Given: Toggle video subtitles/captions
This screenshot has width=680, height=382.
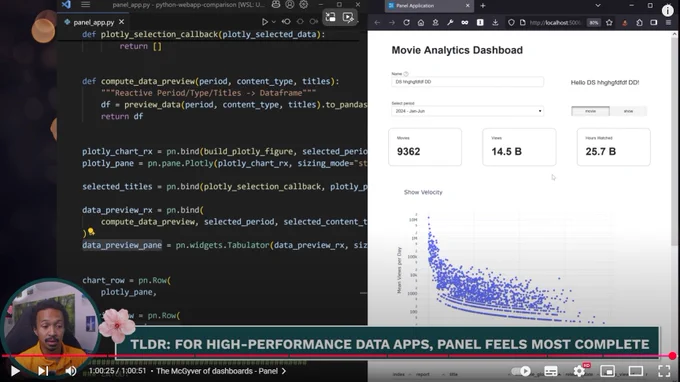Looking at the screenshot, I should click(551, 371).
